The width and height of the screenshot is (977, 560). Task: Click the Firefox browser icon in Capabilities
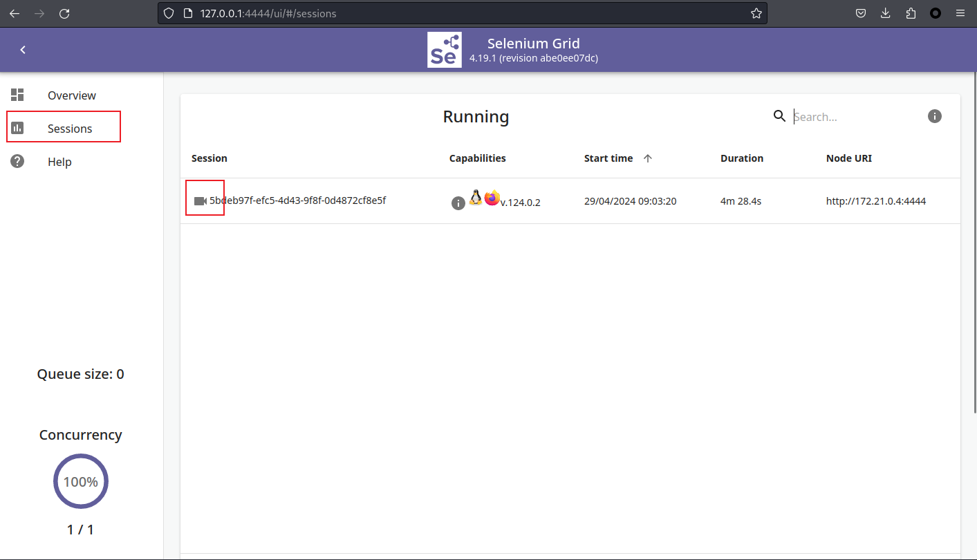(492, 198)
